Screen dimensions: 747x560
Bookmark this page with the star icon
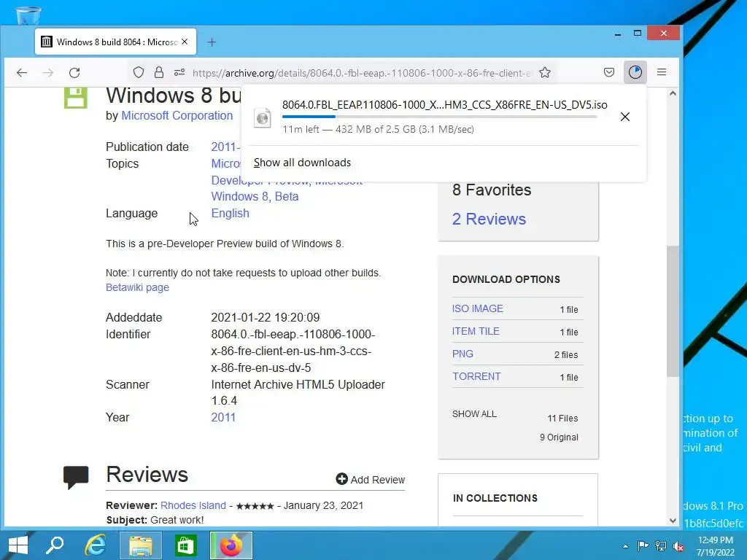pyautogui.click(x=544, y=72)
